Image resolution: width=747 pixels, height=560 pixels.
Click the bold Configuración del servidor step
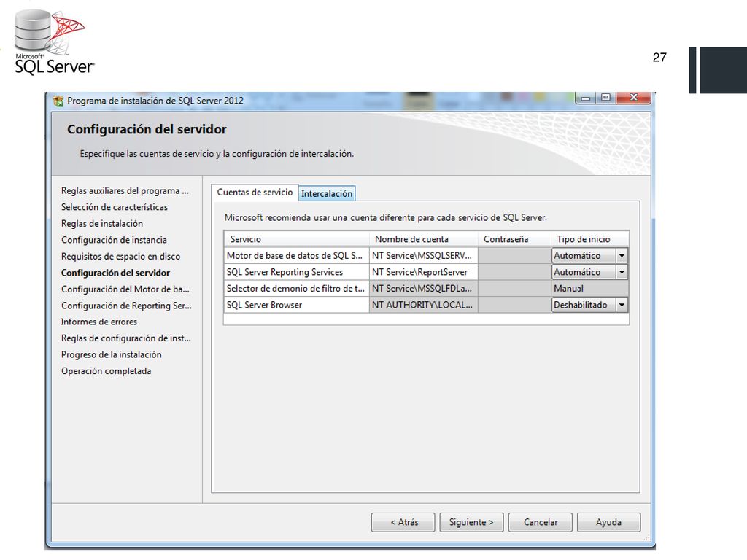[x=115, y=273]
